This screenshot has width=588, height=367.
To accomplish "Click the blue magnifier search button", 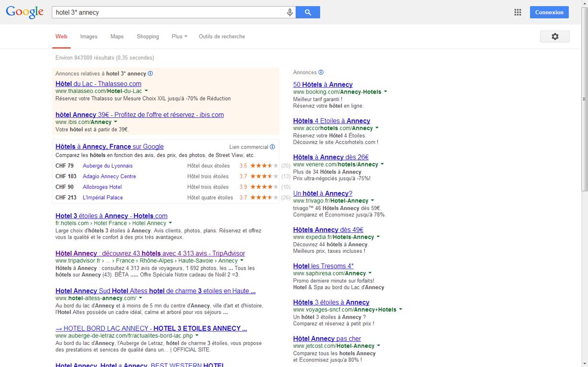I will coord(308,12).
